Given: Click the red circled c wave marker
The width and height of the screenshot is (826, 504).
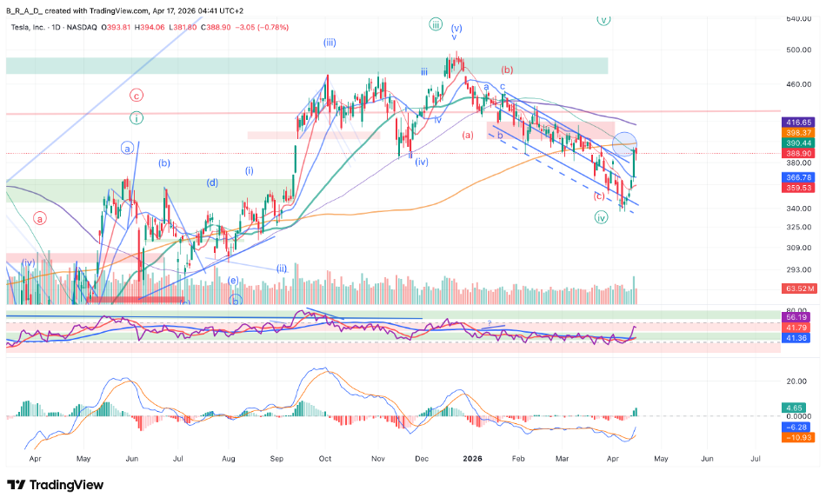Looking at the screenshot, I should (x=137, y=96).
